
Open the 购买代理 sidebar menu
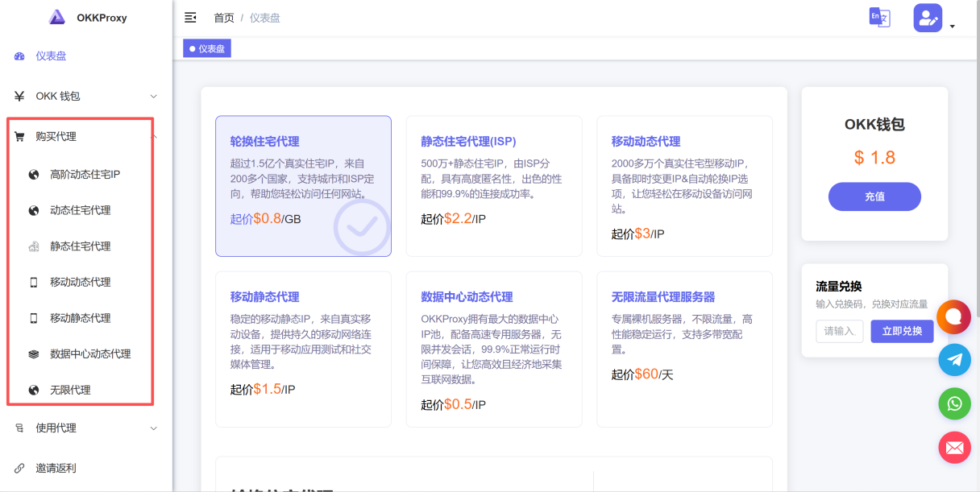pos(86,137)
